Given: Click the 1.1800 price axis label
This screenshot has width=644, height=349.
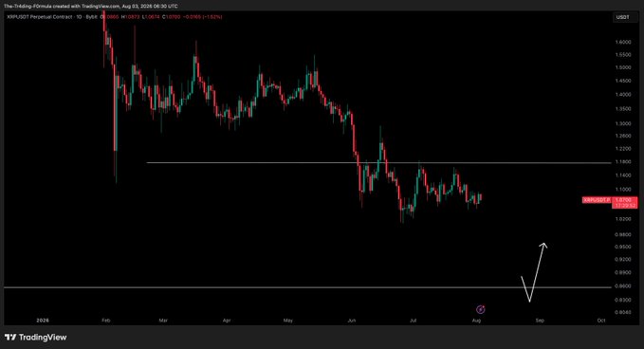Looking at the screenshot, I should [x=623, y=162].
